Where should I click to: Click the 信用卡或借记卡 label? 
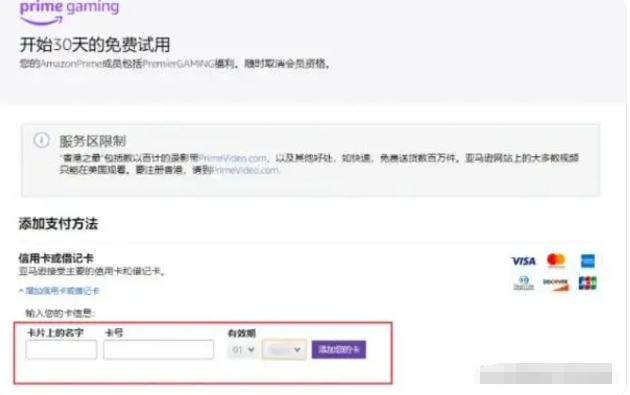pos(56,258)
